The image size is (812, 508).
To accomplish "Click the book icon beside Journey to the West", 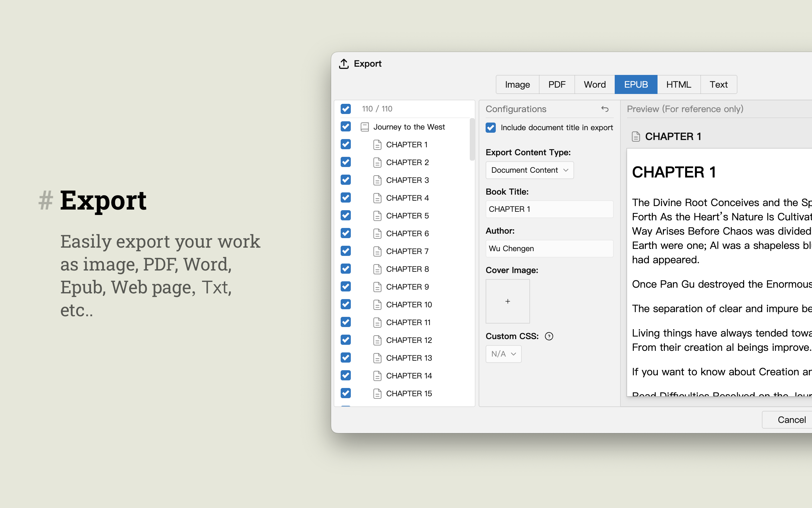I will pyautogui.click(x=365, y=127).
